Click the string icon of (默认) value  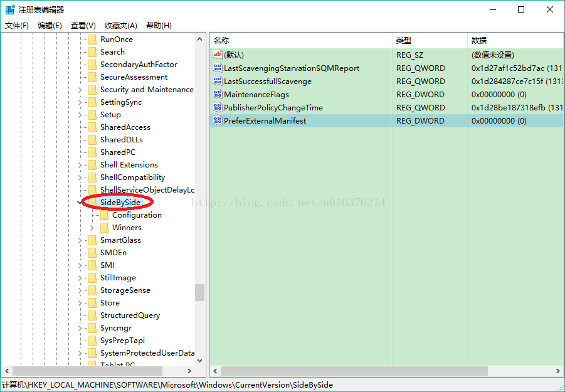(x=217, y=55)
